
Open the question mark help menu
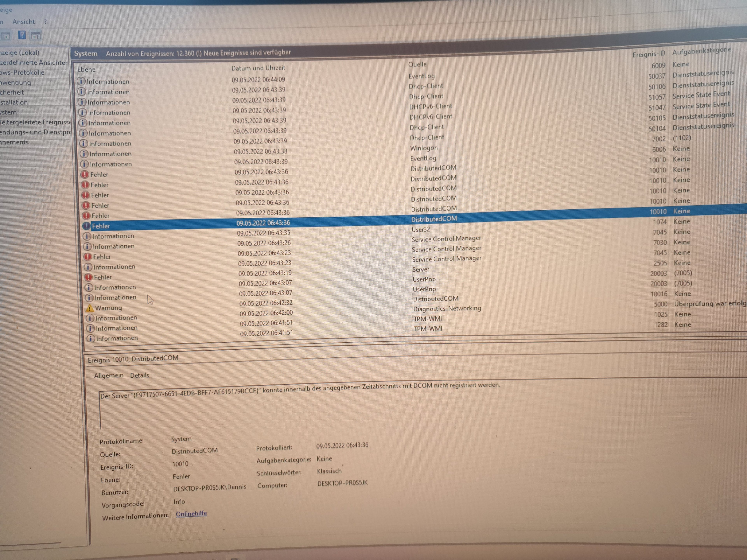coord(45,22)
